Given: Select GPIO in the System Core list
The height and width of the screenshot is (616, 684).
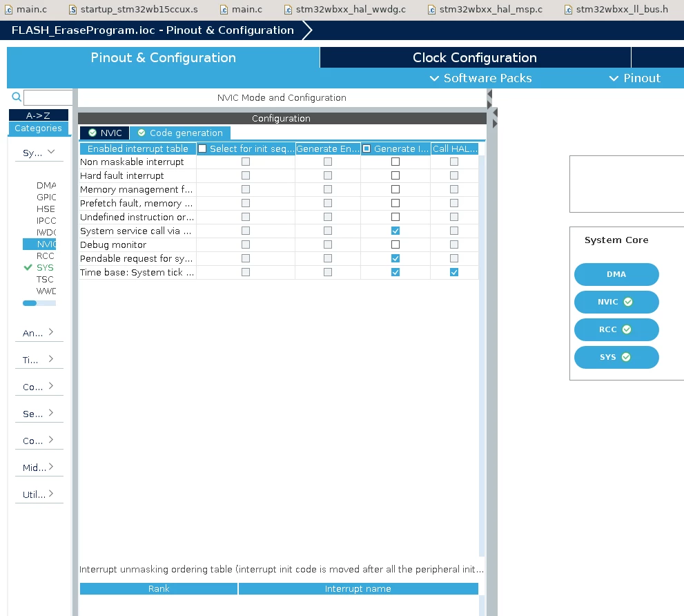Looking at the screenshot, I should pyautogui.click(x=46, y=197).
